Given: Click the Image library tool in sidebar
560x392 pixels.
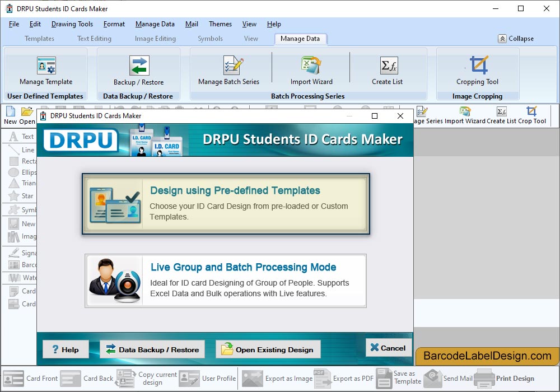Looking at the screenshot, I should tap(22, 236).
